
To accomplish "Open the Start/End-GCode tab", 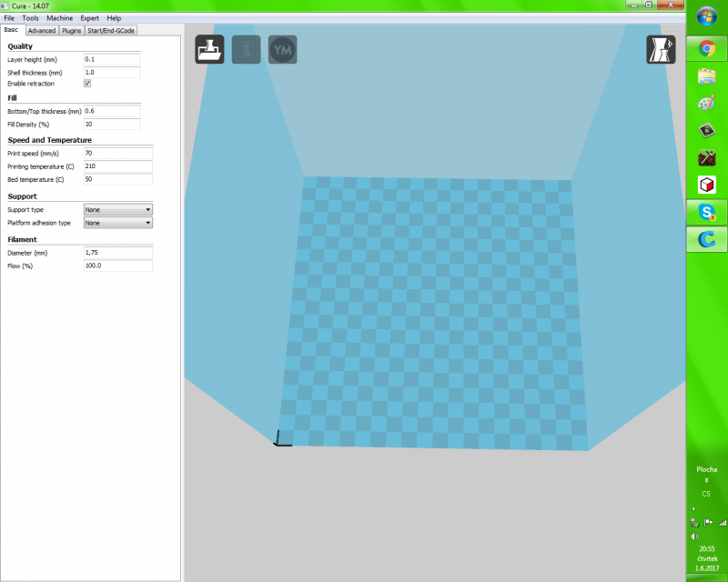I will (x=111, y=30).
